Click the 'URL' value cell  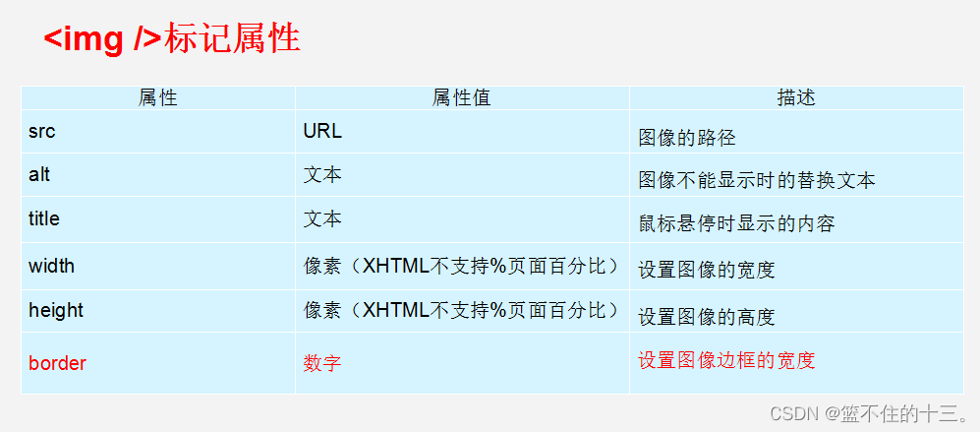462,132
